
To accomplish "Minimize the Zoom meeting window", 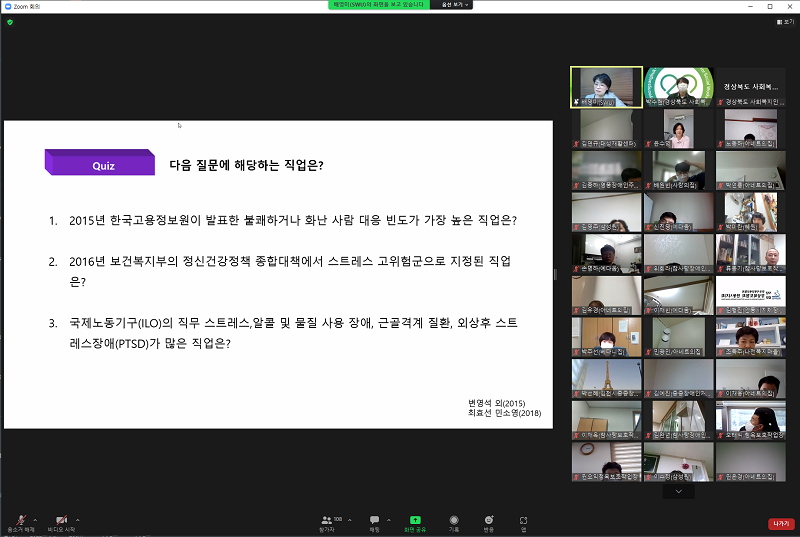I will tap(751, 6).
